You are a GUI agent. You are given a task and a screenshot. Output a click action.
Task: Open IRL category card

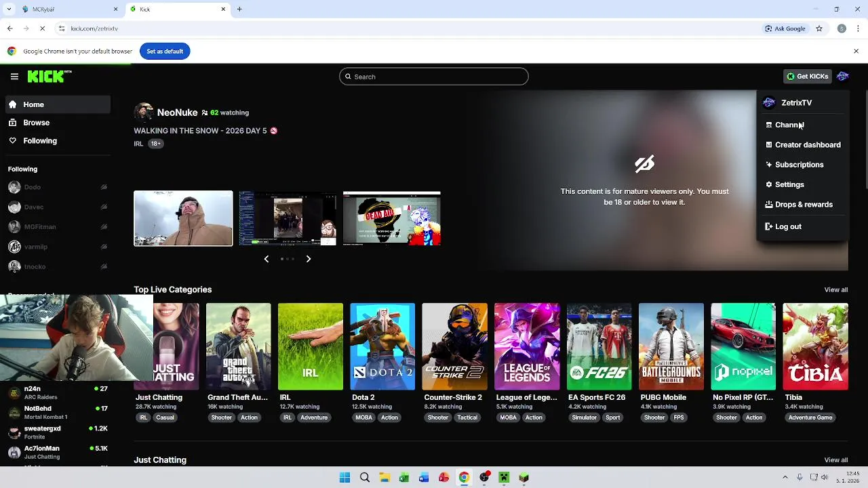coord(311,346)
